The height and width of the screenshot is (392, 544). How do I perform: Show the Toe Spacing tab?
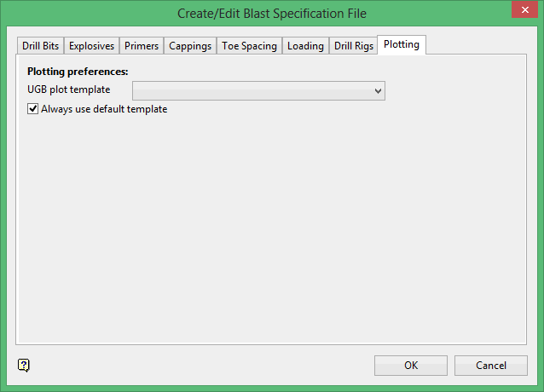click(249, 46)
